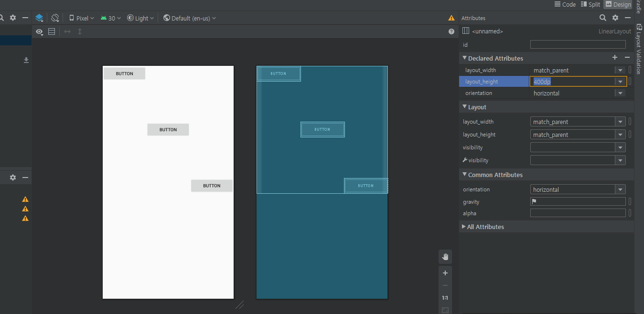Collapse the Common Attributes section
Screen dimensions: 644x314
[x=464, y=175]
